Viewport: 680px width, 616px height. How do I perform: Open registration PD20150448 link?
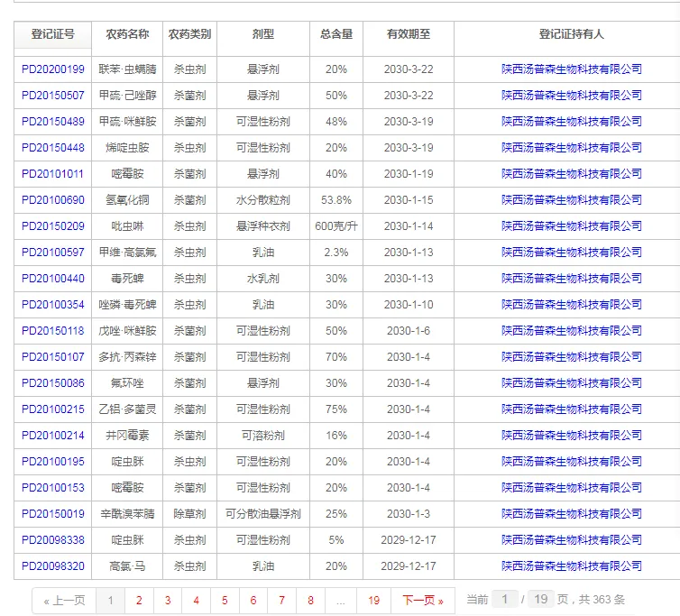point(53,148)
